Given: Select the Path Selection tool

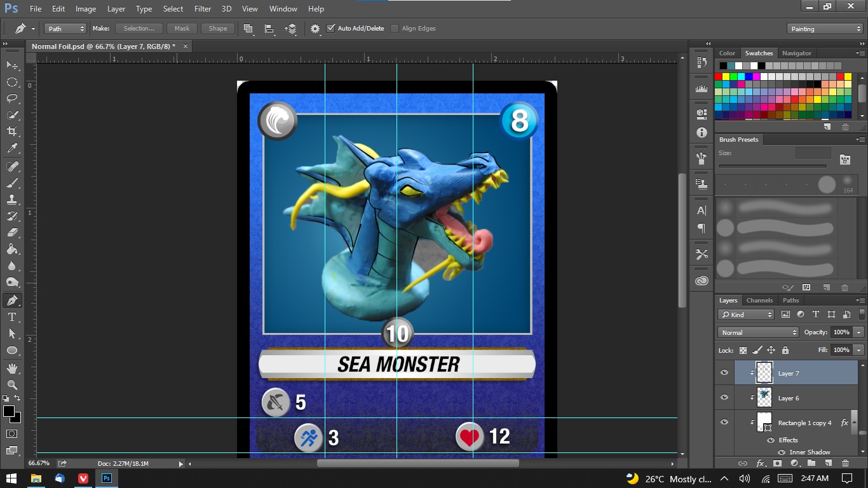Looking at the screenshot, I should click(12, 334).
